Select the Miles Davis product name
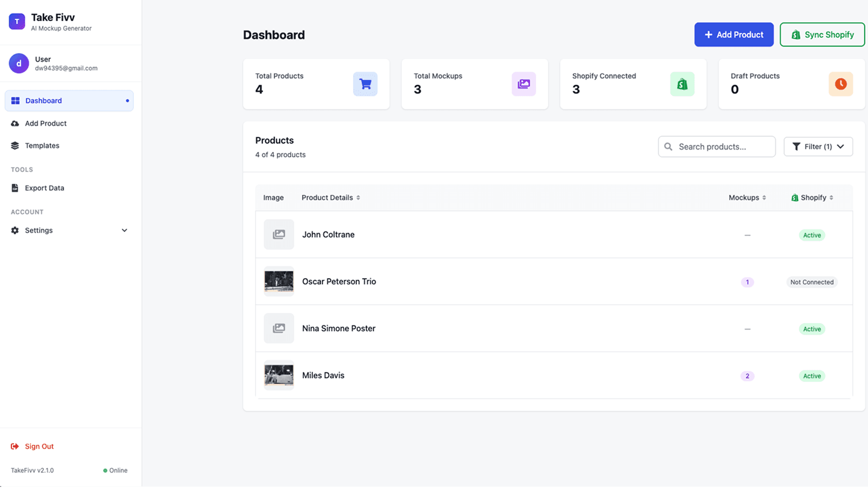The image size is (868, 488). (323, 375)
